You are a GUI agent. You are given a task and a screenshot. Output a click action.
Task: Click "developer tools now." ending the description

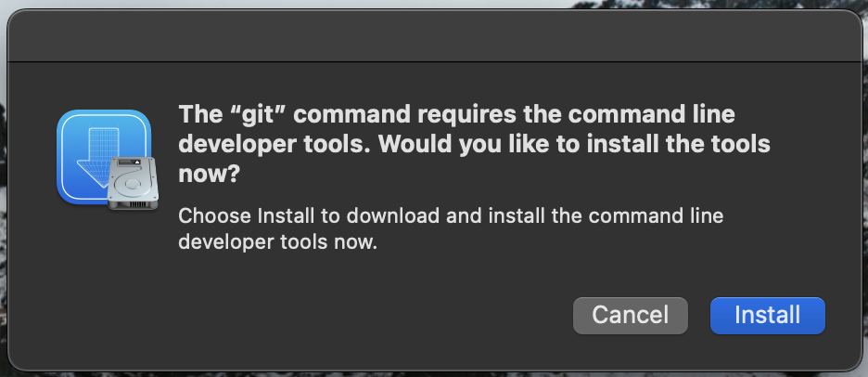pyautogui.click(x=277, y=242)
